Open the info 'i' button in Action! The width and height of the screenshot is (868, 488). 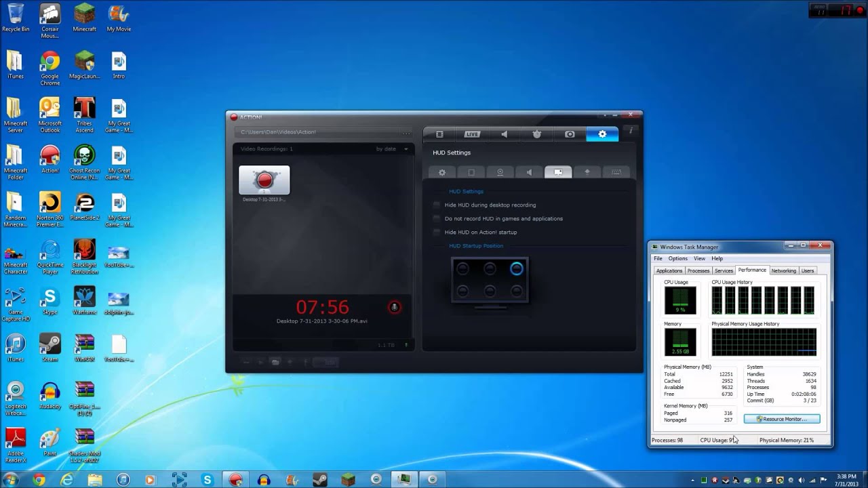pyautogui.click(x=631, y=130)
